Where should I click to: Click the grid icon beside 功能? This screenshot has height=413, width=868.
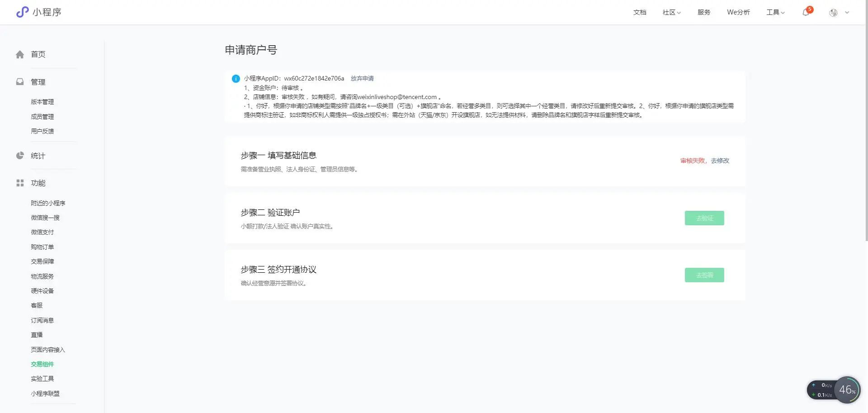coord(20,183)
